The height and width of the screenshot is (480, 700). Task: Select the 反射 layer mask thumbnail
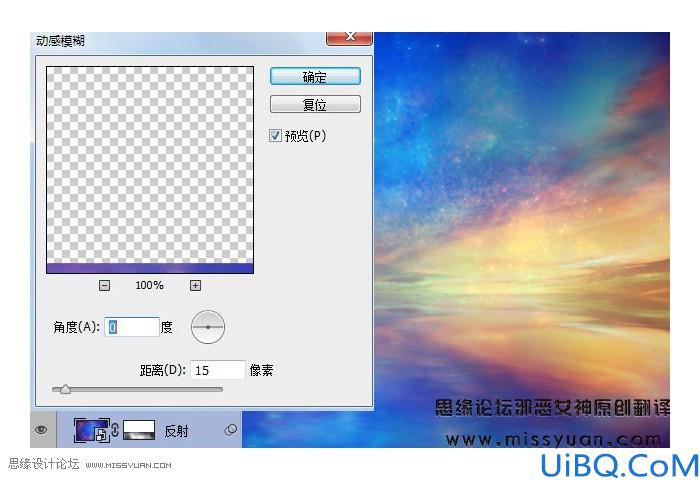click(139, 430)
